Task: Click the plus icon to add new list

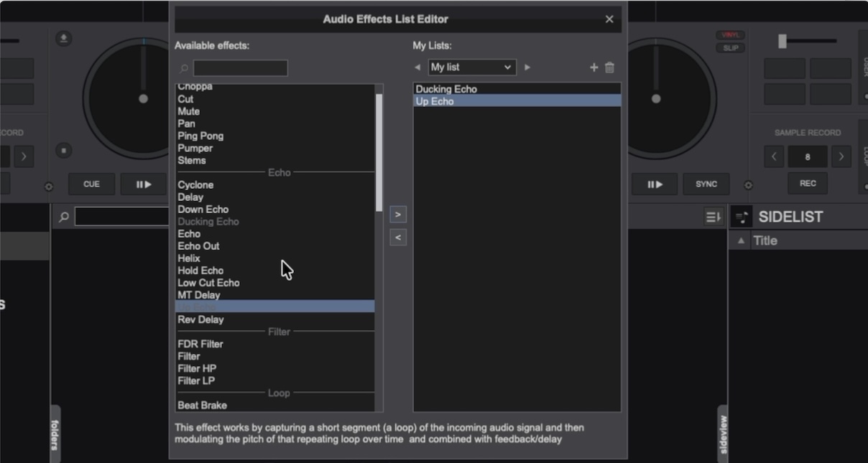Action: click(594, 67)
